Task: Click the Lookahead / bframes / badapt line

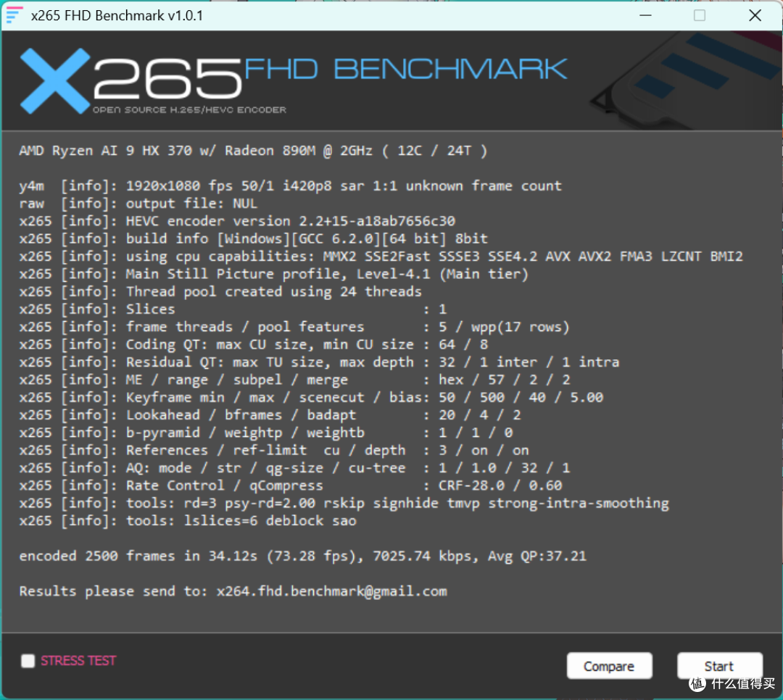Action: pos(270,415)
